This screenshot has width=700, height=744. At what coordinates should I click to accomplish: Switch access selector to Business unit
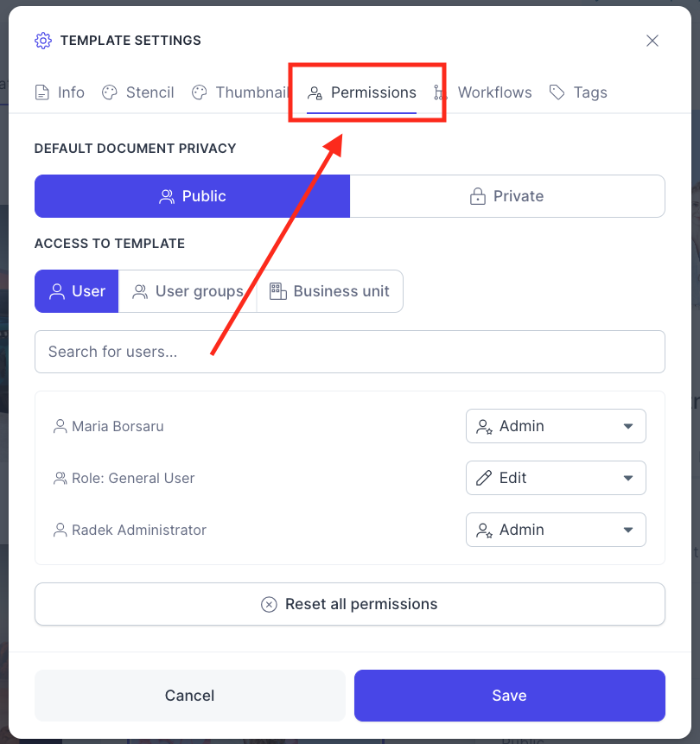[330, 291]
